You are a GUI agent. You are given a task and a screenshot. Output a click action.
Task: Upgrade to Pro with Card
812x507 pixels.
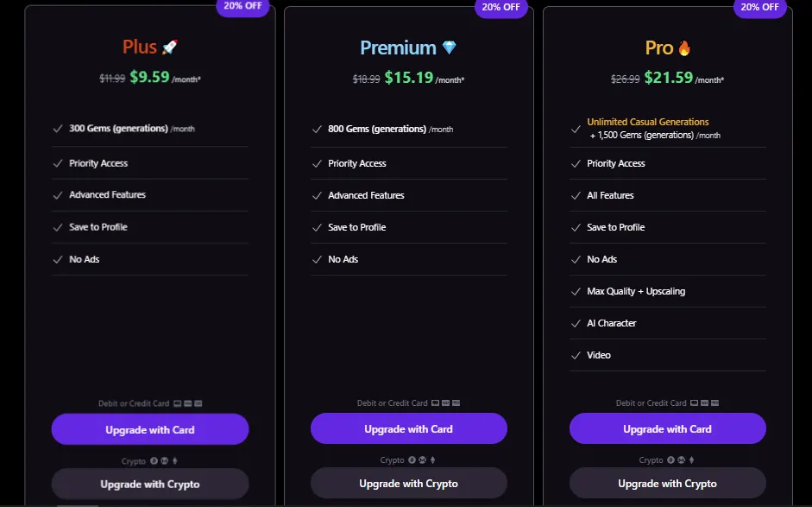click(x=668, y=429)
